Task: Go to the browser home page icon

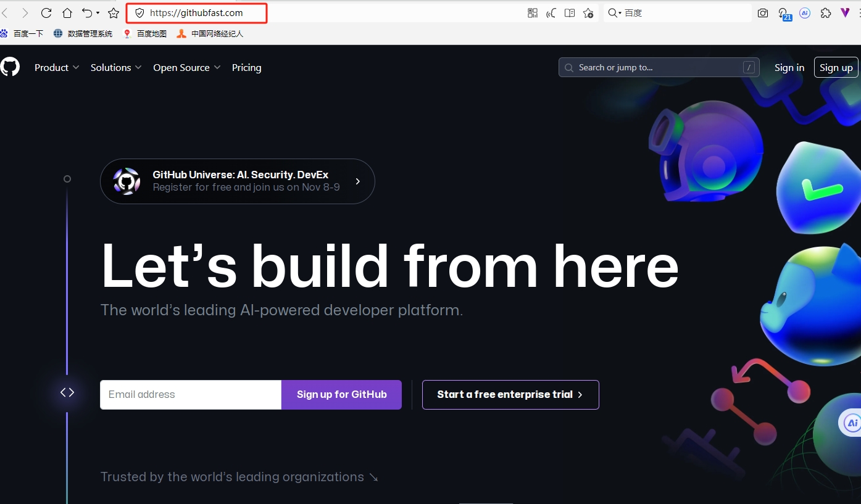Action: [x=67, y=13]
